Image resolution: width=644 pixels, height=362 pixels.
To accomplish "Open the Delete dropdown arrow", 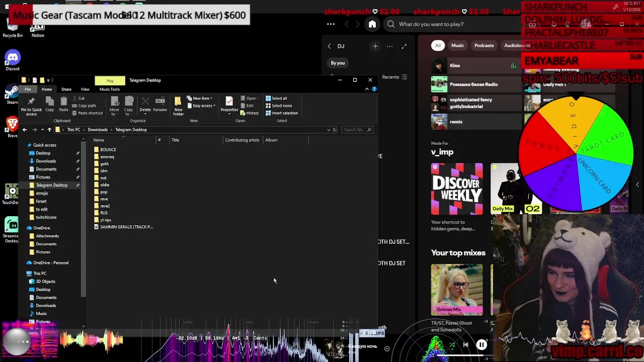I will pos(145,113).
